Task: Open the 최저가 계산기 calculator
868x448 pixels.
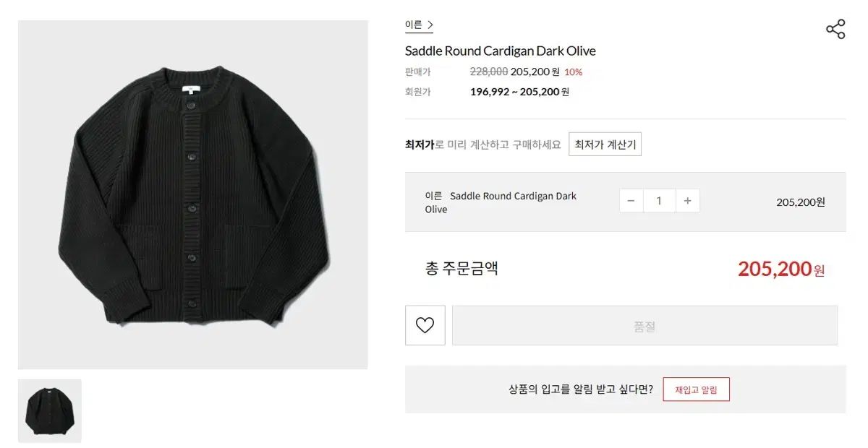Action: (x=605, y=145)
